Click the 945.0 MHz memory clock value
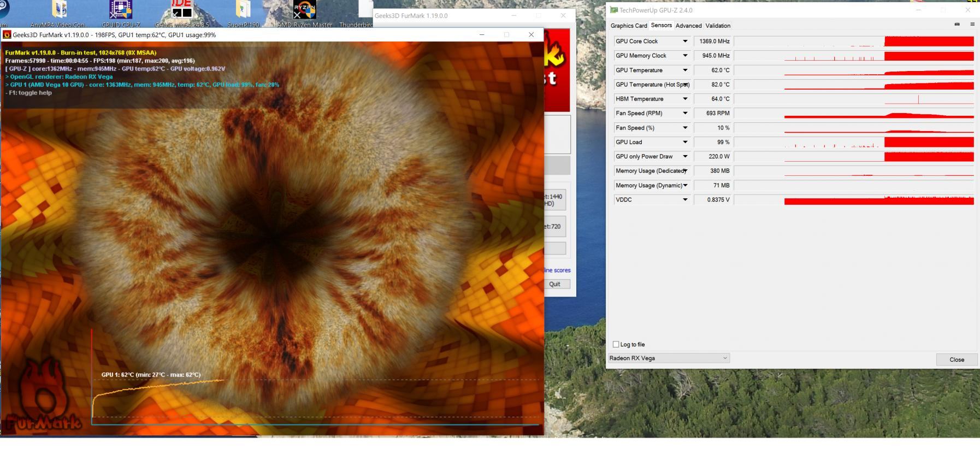The height and width of the screenshot is (472, 980). coord(713,56)
